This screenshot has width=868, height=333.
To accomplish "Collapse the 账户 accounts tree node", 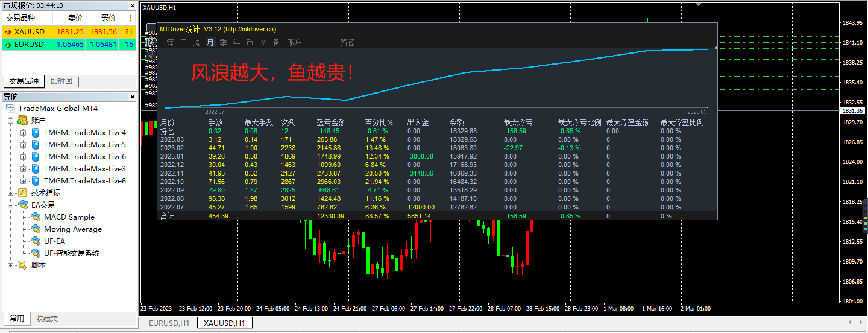I will point(11,121).
